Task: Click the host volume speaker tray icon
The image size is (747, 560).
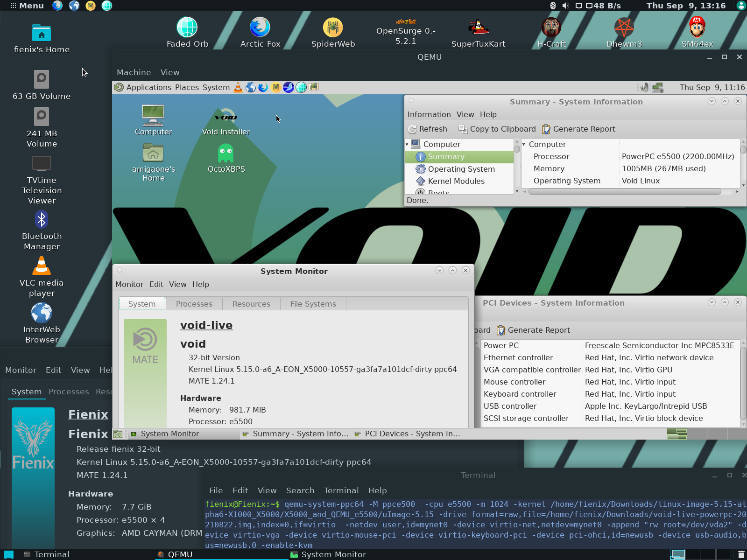Action: pos(565,6)
